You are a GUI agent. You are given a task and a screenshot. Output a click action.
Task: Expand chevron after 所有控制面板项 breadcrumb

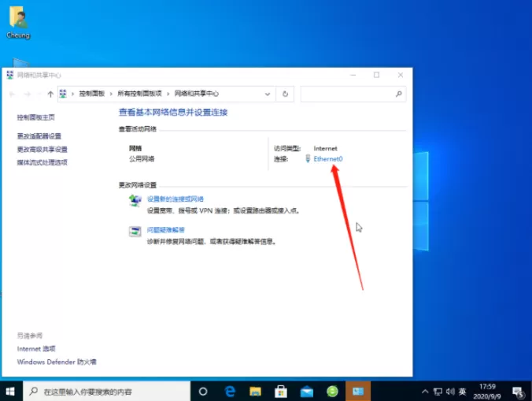(x=168, y=94)
